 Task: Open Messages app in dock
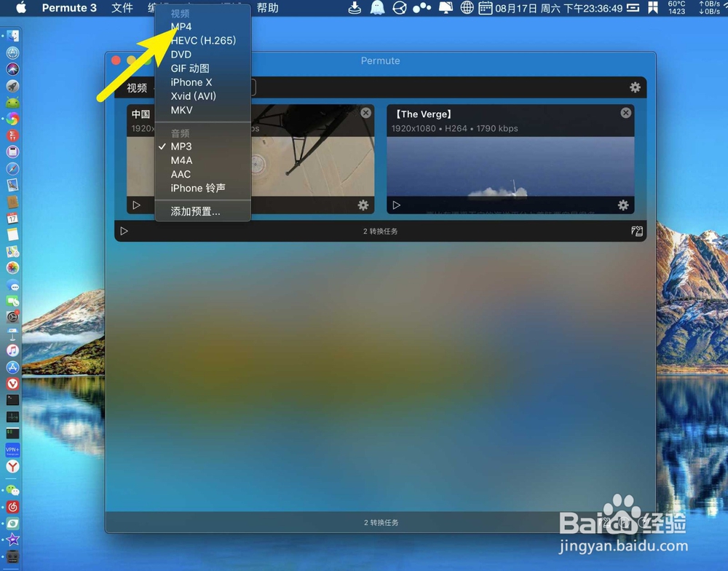coord(12,285)
